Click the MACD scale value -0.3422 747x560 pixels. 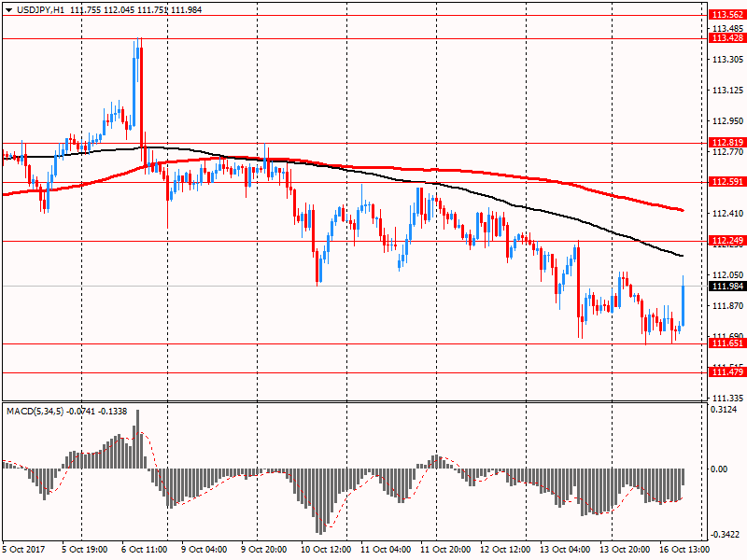(x=726, y=535)
